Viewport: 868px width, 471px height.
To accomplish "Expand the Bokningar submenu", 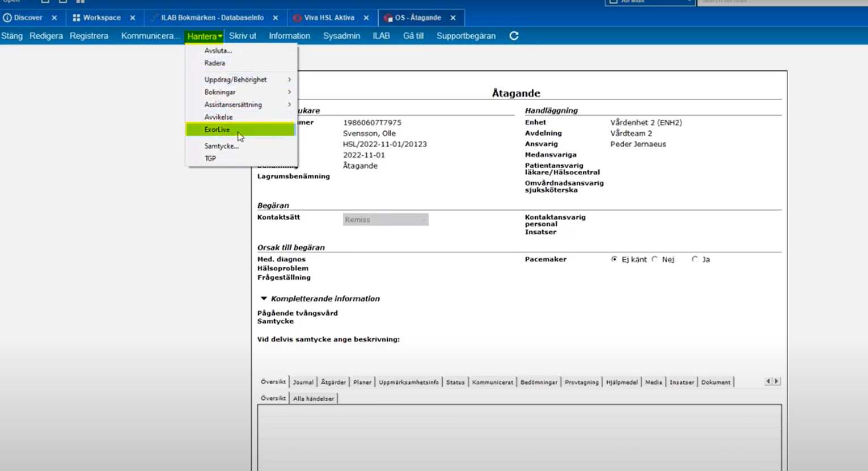I will click(x=240, y=92).
